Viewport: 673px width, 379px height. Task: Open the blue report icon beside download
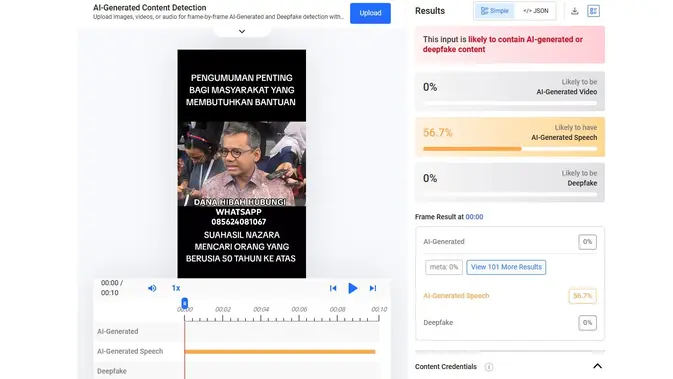(594, 11)
